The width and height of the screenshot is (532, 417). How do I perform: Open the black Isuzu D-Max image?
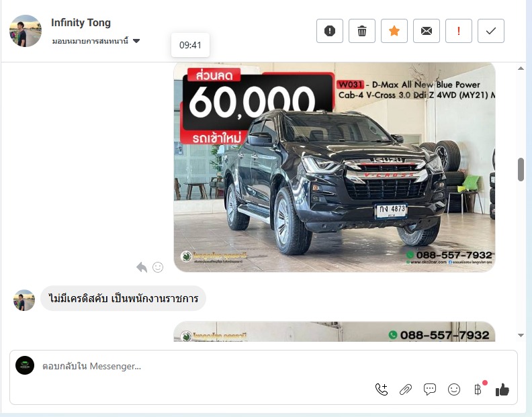click(x=335, y=167)
